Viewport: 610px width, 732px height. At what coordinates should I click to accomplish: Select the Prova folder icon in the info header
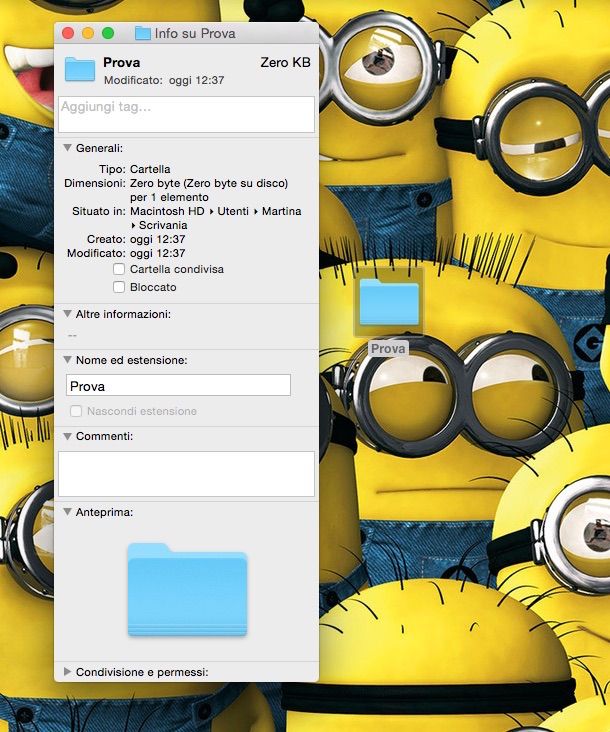pos(79,69)
